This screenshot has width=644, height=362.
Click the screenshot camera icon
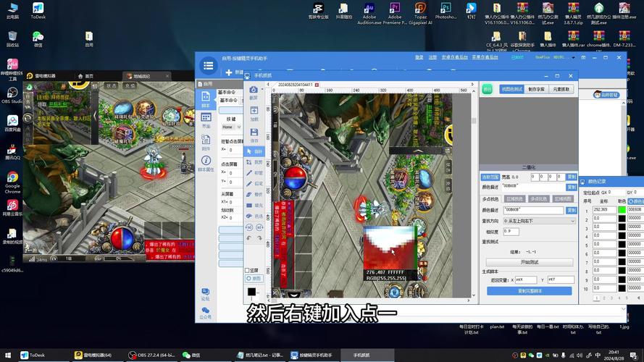click(x=254, y=91)
